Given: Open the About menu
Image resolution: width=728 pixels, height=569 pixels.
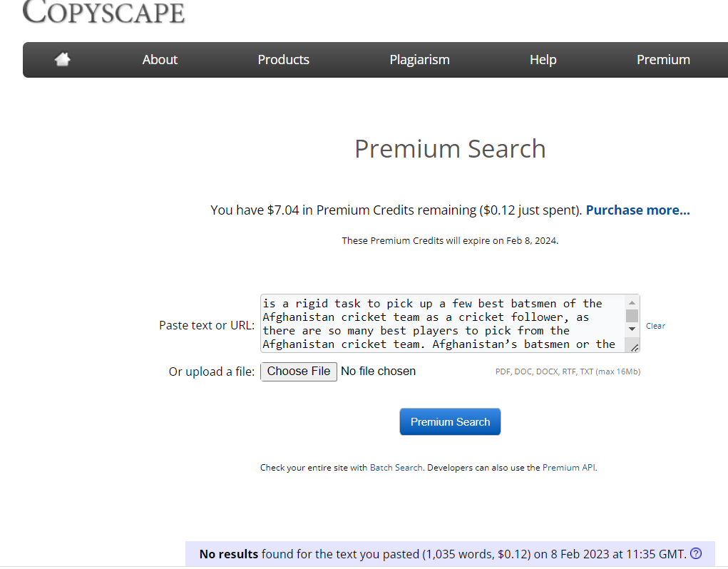Looking at the screenshot, I should [x=160, y=59].
